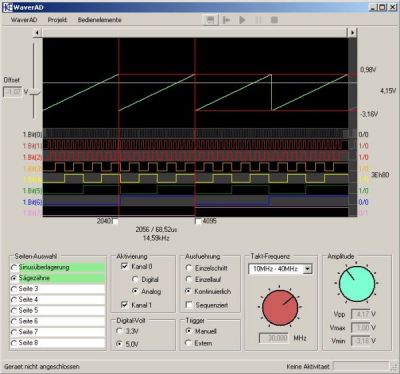Screen dimensions: 400x374
Task: Open the WaverAD menu
Action: [24, 20]
